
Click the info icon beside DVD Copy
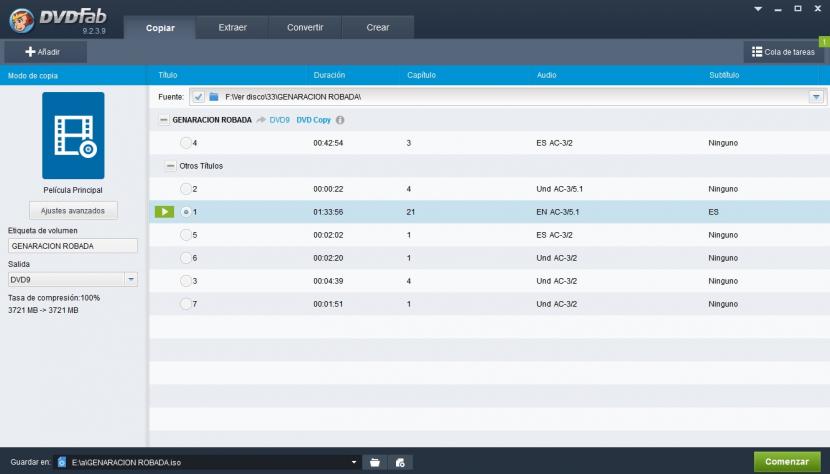[x=340, y=120]
